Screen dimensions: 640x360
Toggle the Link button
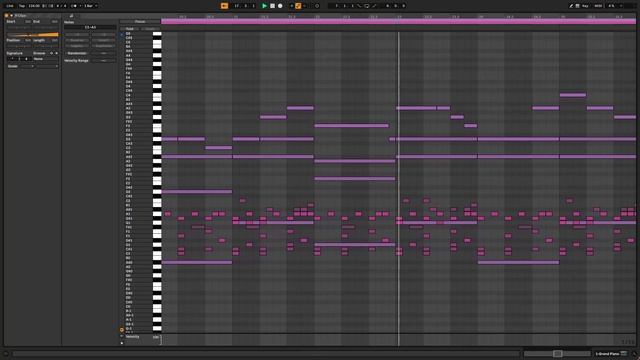10,6
